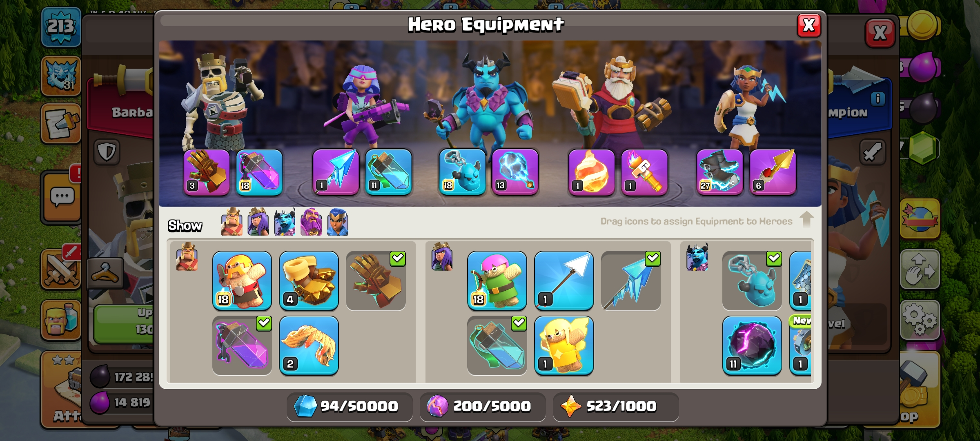Screen dimensions: 980x441
Task: Select the Dark Orb equipment level 11
Action: coord(752,345)
